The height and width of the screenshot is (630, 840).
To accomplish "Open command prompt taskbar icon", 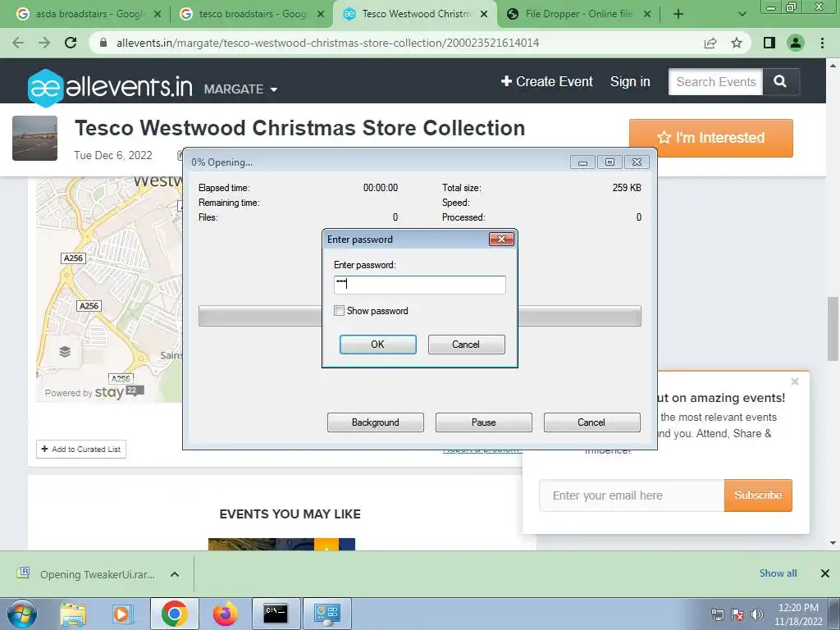I will point(276,614).
